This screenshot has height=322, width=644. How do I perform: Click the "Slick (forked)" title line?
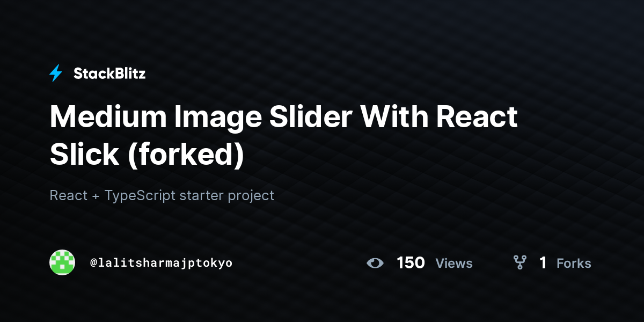(147, 155)
